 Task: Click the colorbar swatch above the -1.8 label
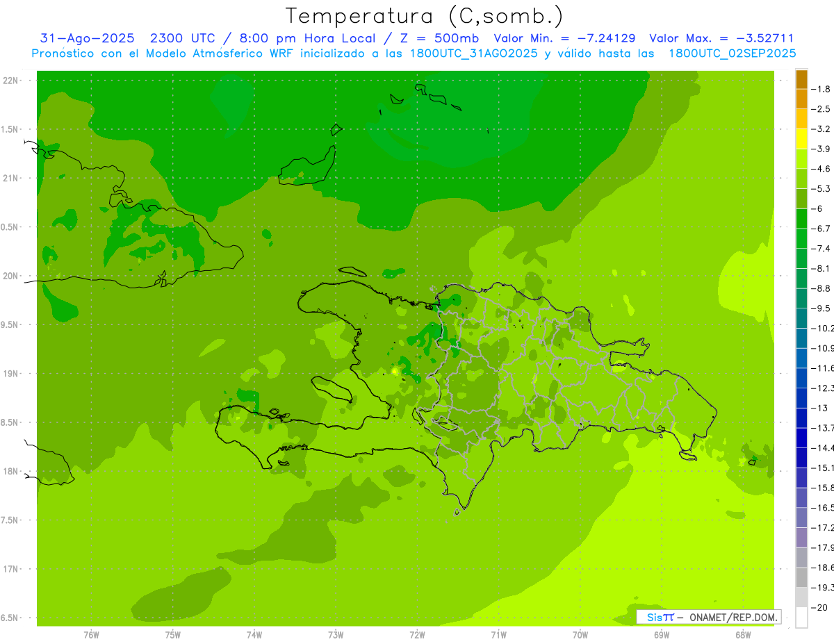(x=801, y=79)
